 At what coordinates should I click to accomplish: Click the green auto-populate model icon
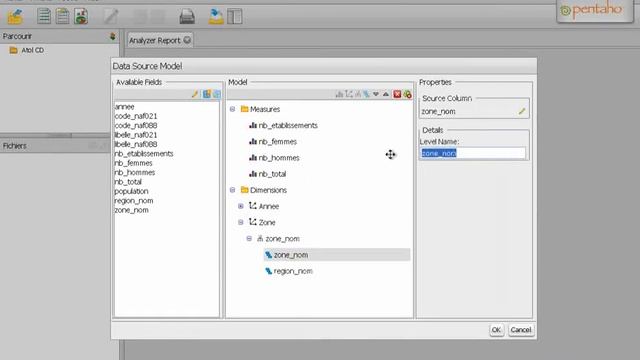point(407,94)
